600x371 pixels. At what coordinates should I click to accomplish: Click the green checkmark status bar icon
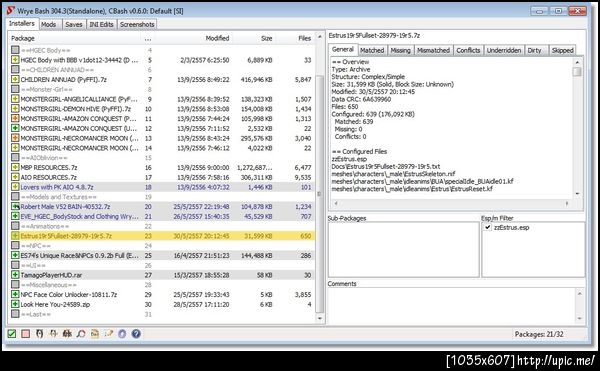12,334
